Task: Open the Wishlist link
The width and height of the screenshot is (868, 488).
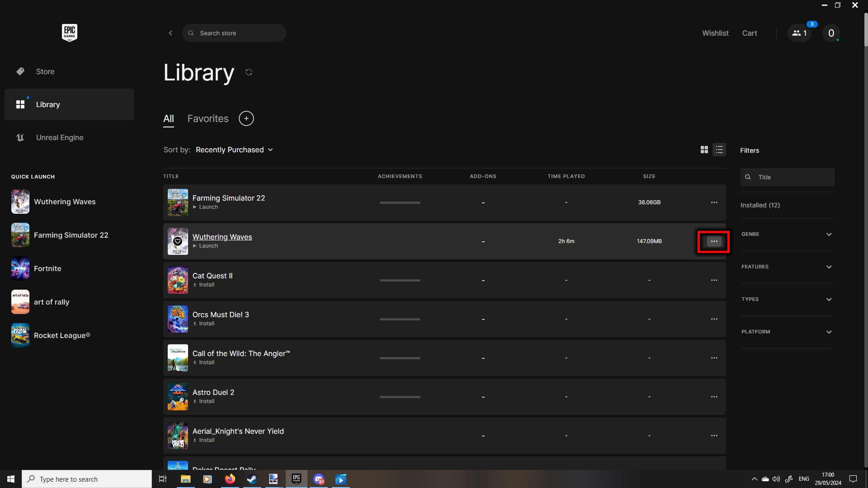Action: (x=715, y=33)
